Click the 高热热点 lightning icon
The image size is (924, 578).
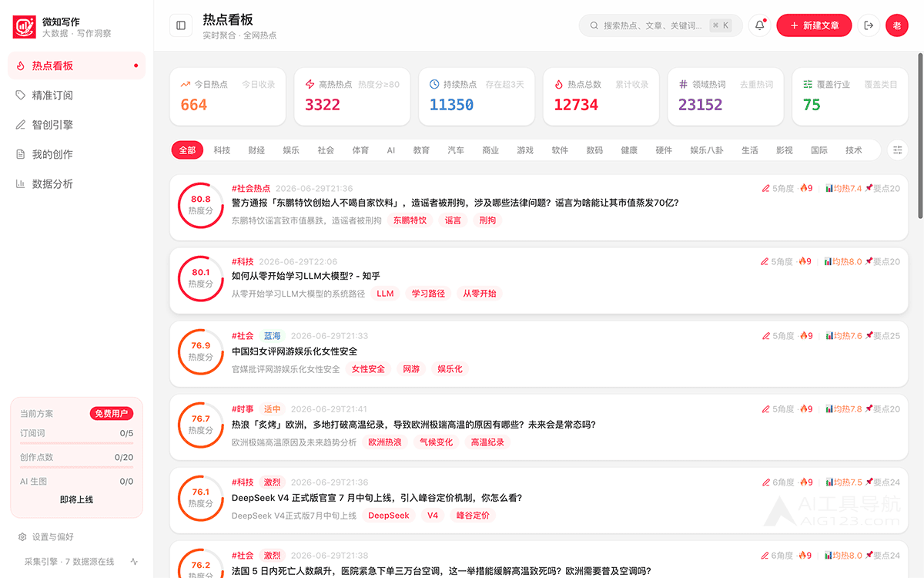pyautogui.click(x=310, y=84)
